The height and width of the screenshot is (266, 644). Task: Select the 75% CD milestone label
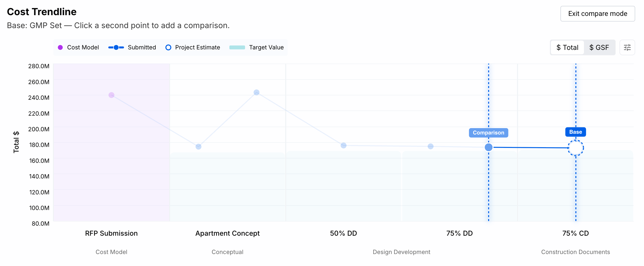click(575, 233)
